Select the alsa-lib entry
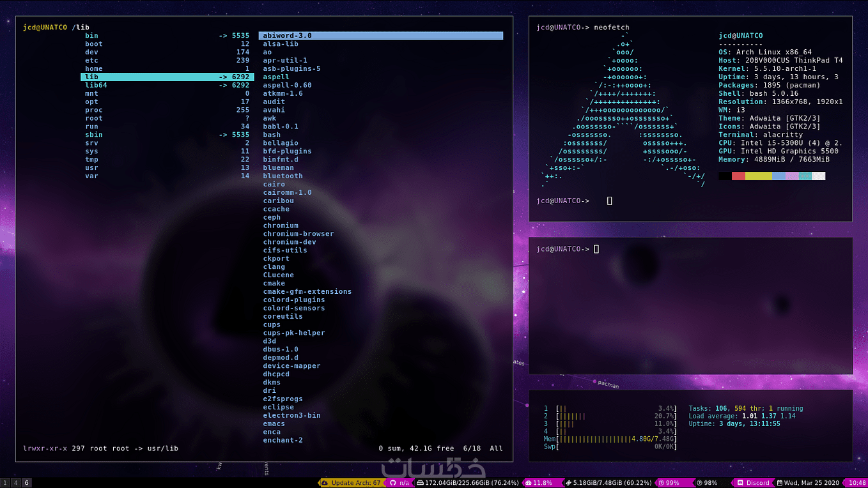The image size is (868, 488). tap(281, 44)
